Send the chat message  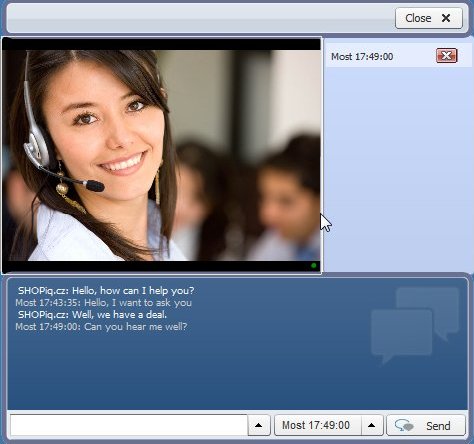pyautogui.click(x=426, y=425)
